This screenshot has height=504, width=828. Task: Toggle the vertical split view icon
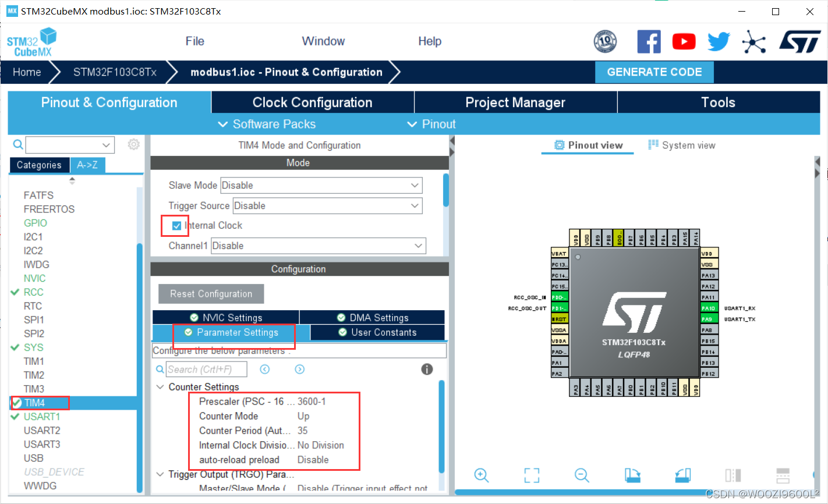(733, 475)
